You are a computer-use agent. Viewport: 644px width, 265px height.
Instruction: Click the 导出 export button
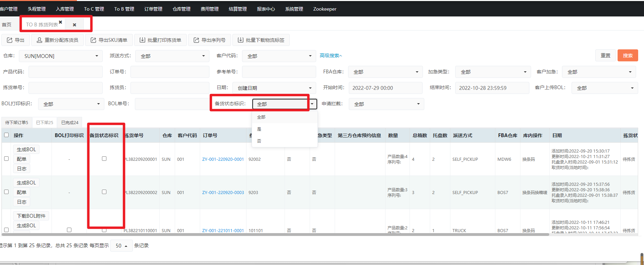[x=16, y=40]
